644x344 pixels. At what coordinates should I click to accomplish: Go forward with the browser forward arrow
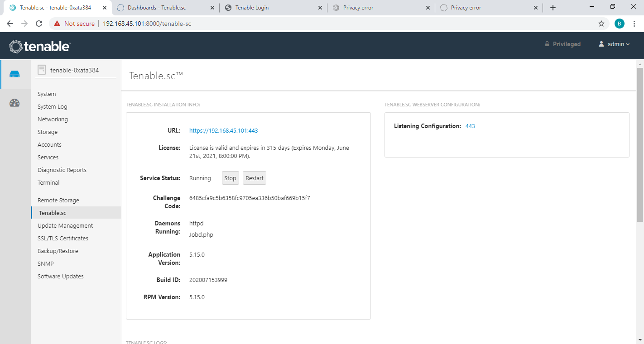pos(24,24)
